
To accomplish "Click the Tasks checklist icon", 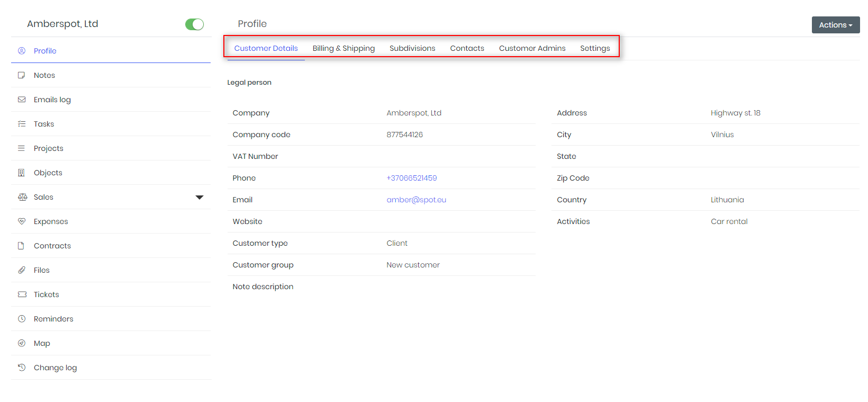I will [x=22, y=124].
